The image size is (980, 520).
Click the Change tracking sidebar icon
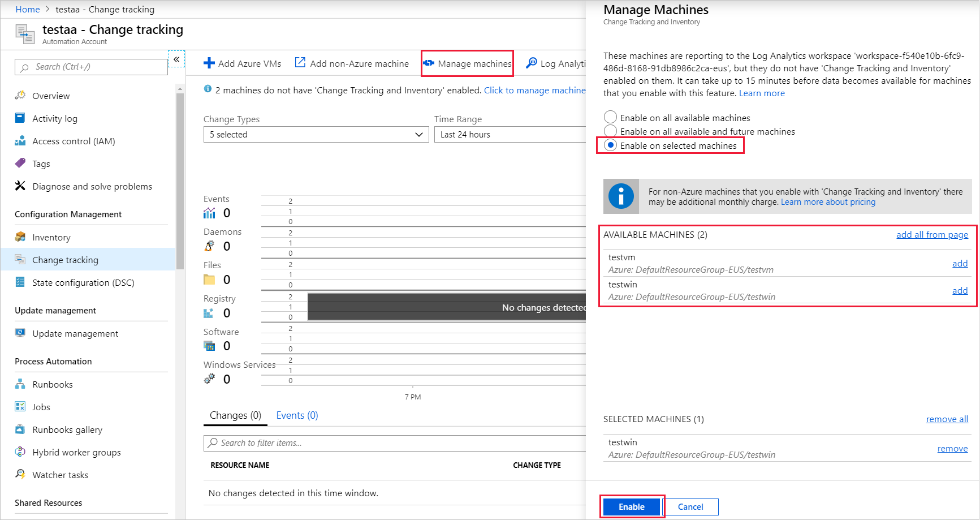coord(20,259)
